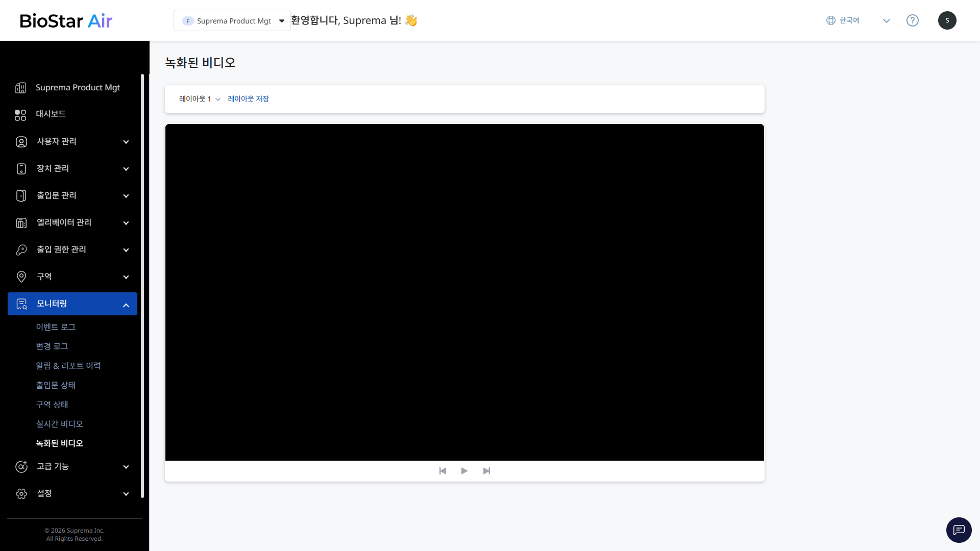The width and height of the screenshot is (980, 551).
Task: Click the globe language icon
Action: pyautogui.click(x=830, y=20)
